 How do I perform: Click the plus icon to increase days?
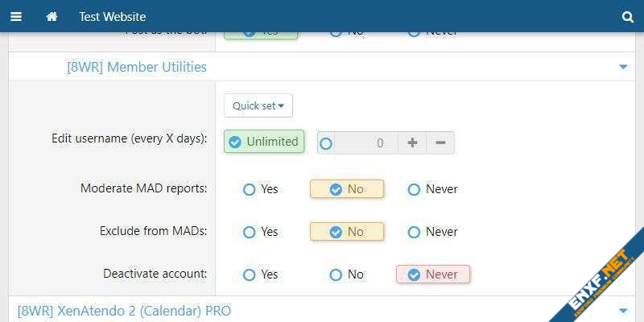(x=412, y=142)
